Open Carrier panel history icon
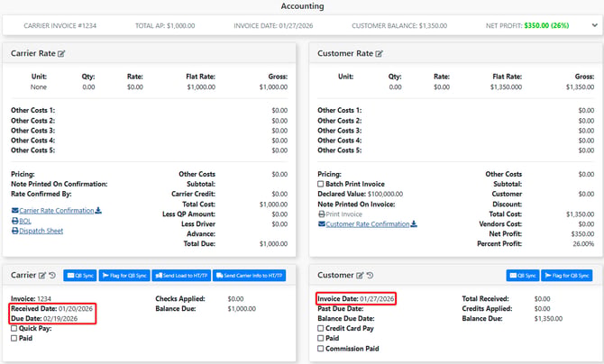The width and height of the screenshot is (604, 364). (52, 276)
